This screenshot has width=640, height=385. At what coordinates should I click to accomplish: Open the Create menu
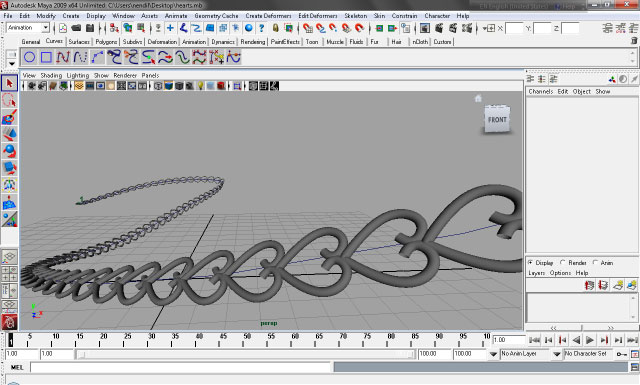point(71,16)
